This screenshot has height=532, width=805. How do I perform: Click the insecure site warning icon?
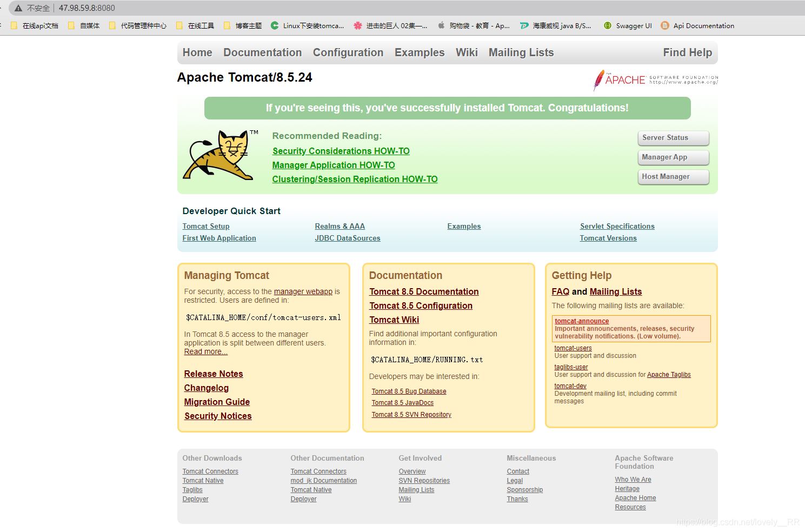[x=18, y=8]
